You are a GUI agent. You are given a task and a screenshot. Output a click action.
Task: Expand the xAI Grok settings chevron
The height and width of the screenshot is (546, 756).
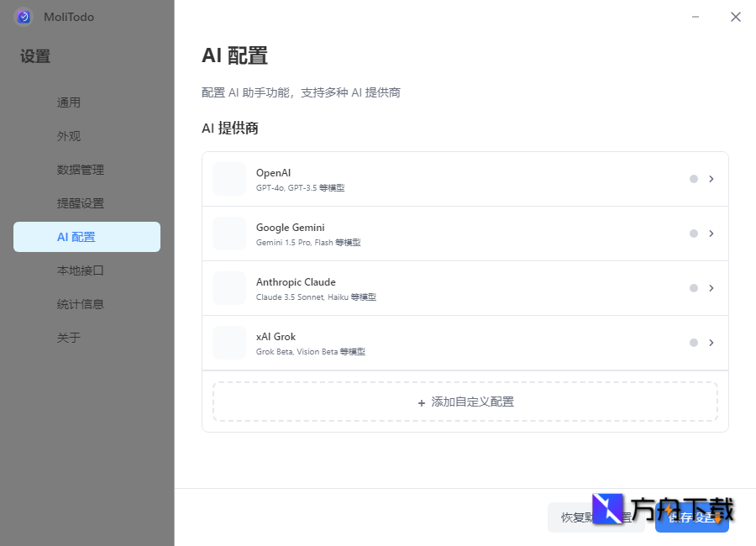(x=711, y=342)
